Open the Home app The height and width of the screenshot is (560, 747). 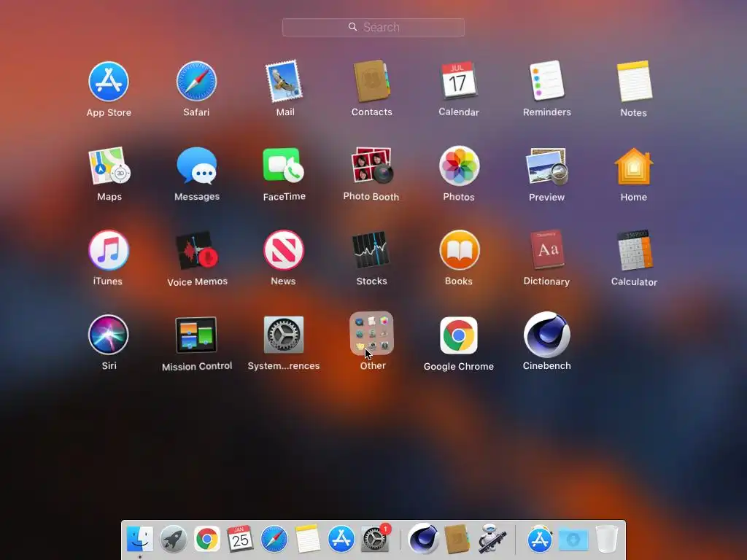634,166
